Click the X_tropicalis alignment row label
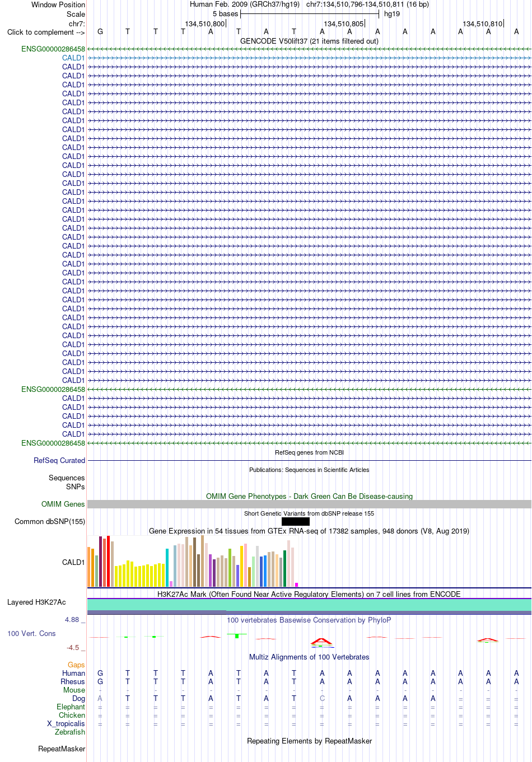 click(66, 723)
